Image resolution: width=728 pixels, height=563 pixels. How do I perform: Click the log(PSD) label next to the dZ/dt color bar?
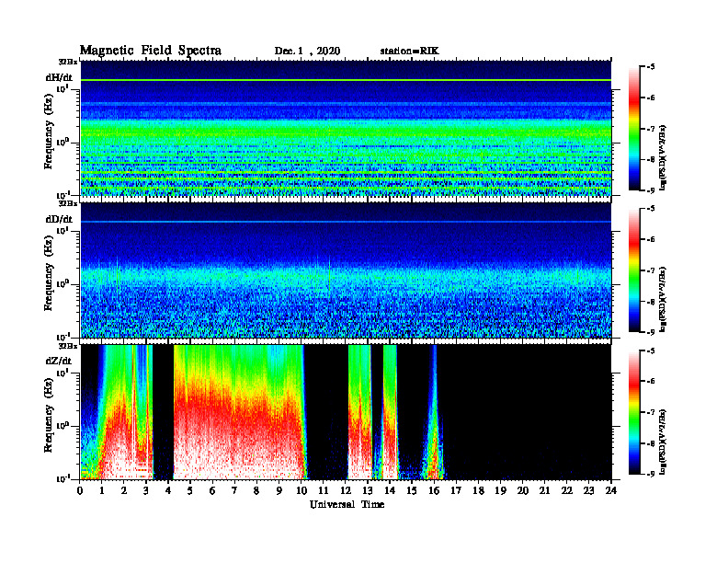point(664,441)
